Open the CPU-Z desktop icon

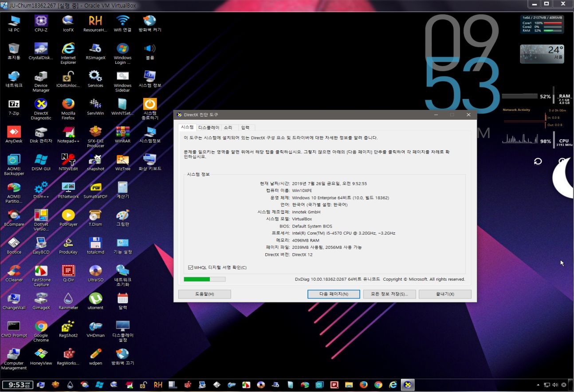click(x=41, y=23)
